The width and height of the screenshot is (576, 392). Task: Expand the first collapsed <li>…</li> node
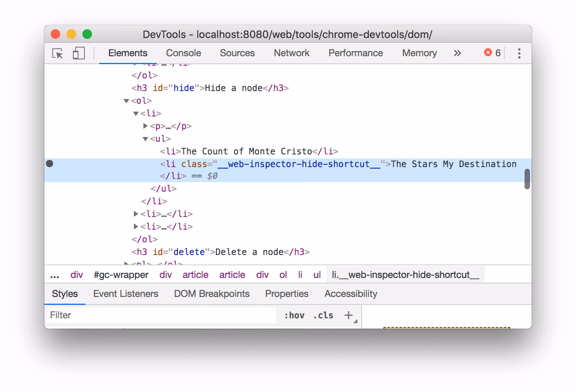tap(136, 214)
